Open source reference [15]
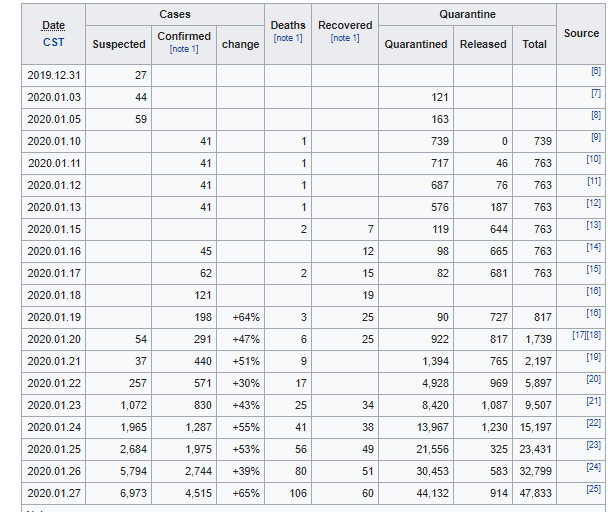 594,269
